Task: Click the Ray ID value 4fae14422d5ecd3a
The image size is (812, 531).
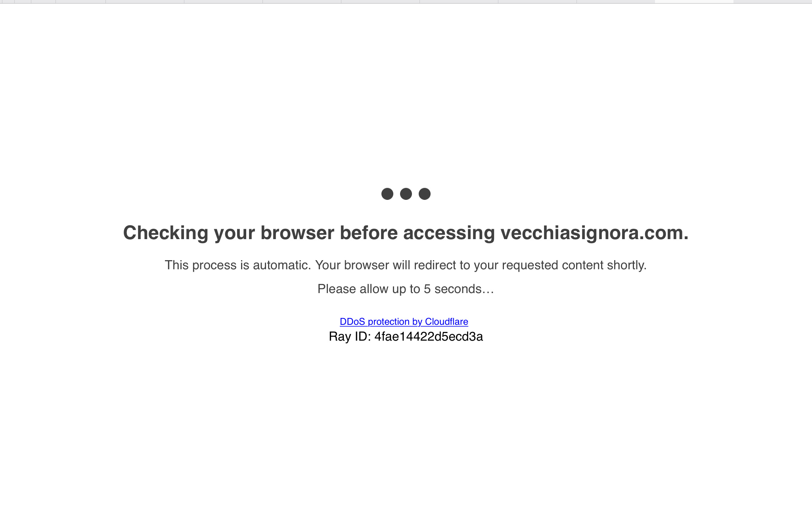Action: tap(429, 337)
